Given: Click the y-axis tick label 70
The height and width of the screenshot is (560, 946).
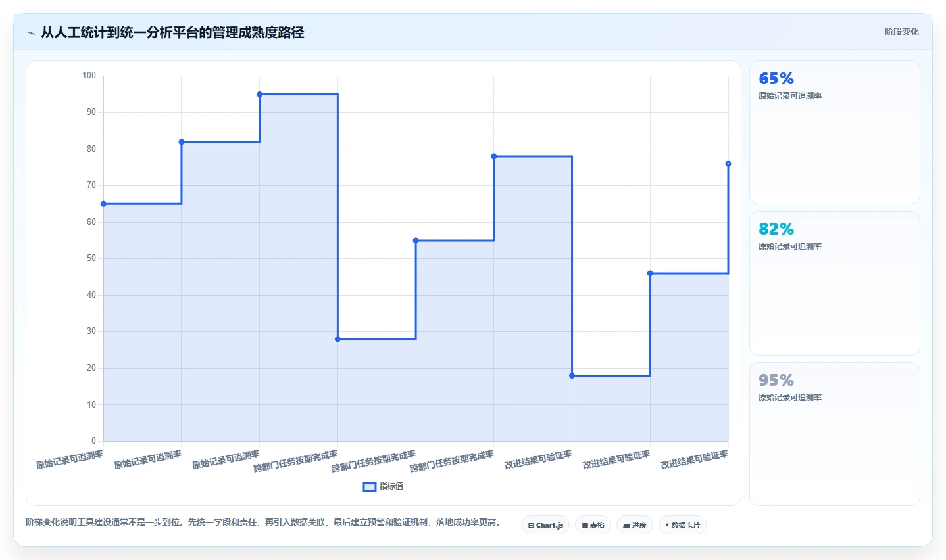Looking at the screenshot, I should point(91,185).
